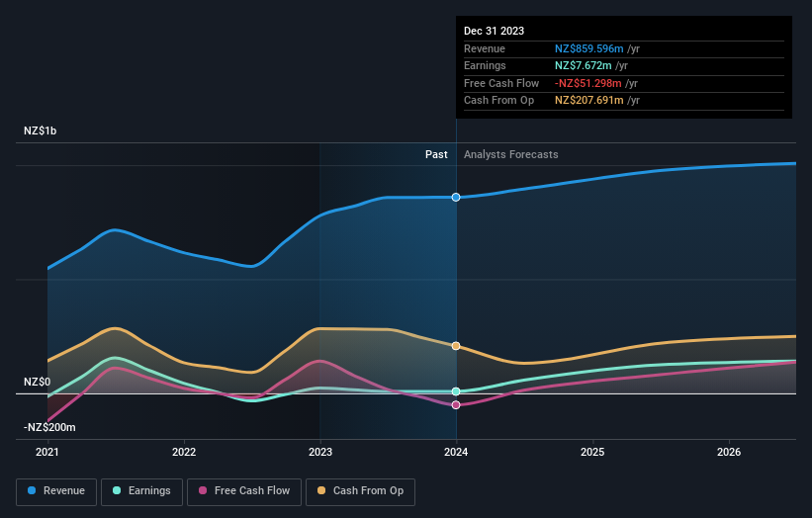Select the blue Revenue data point at 2024

click(x=456, y=197)
